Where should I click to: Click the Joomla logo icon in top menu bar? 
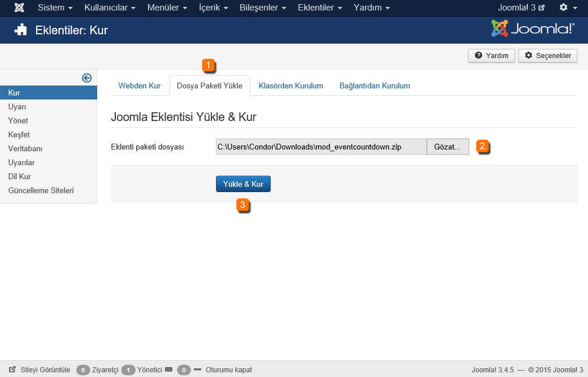pyautogui.click(x=19, y=8)
